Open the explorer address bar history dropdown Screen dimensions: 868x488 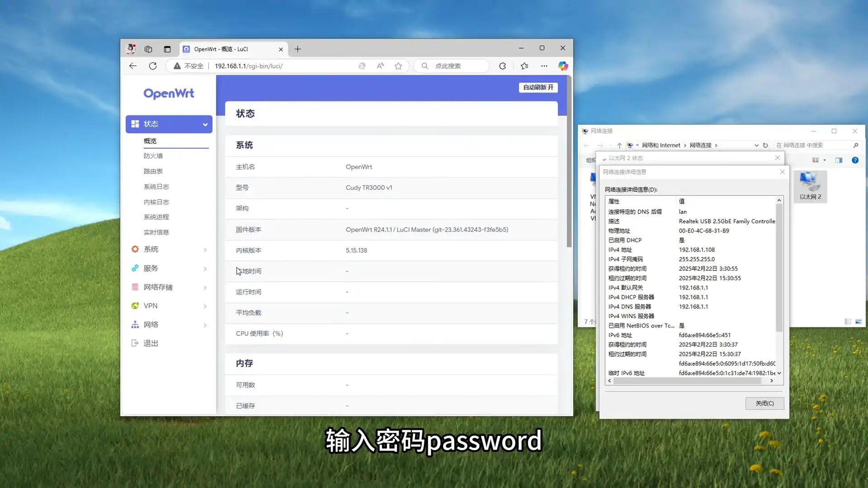click(756, 145)
